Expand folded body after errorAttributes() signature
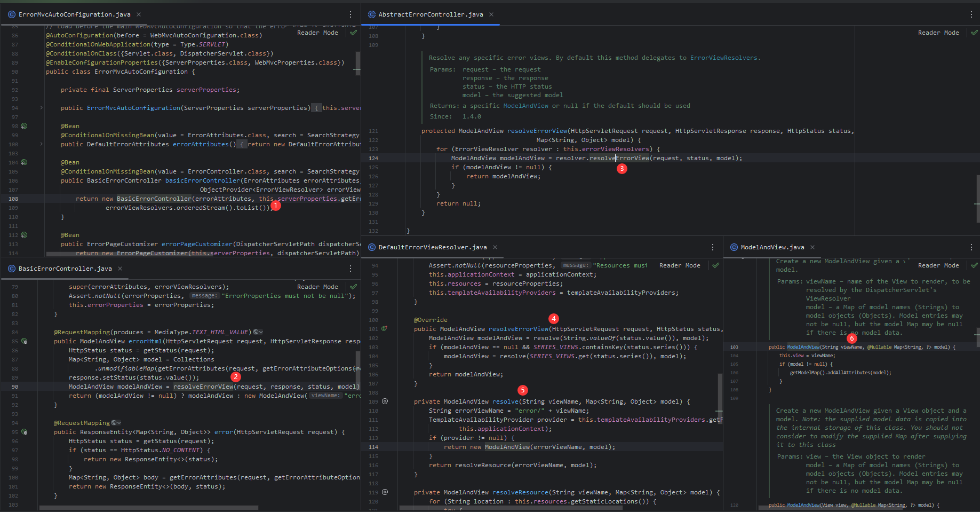Image resolution: width=980 pixels, height=512 pixels. (x=242, y=144)
